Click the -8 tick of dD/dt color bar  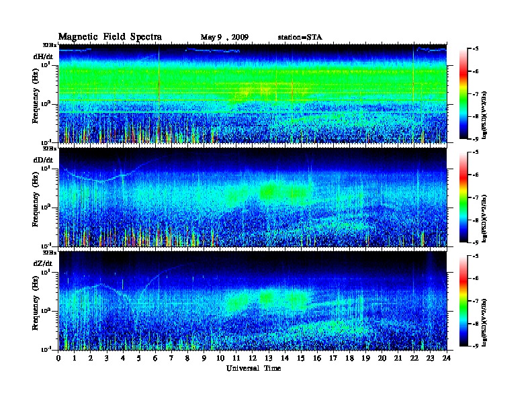[476, 220]
